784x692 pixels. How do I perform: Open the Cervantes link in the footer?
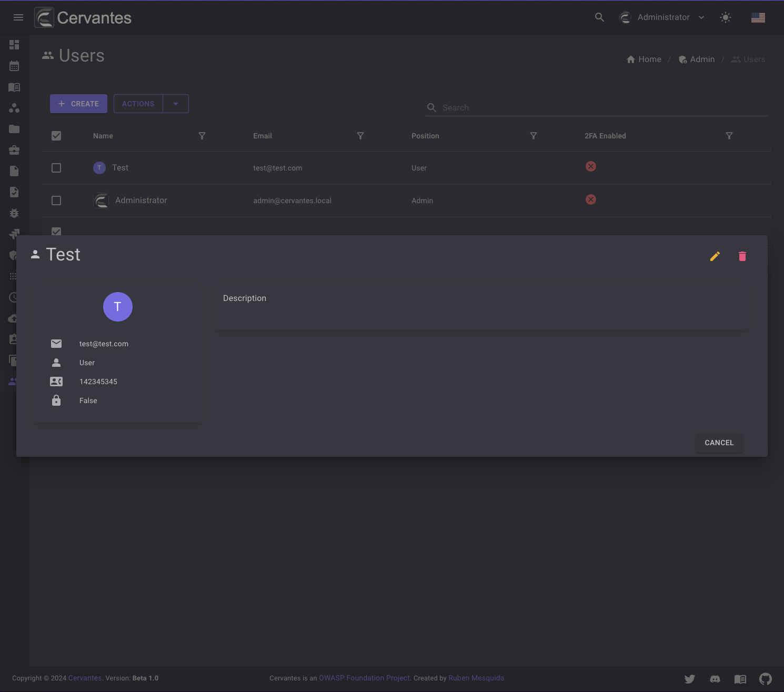[x=85, y=678]
